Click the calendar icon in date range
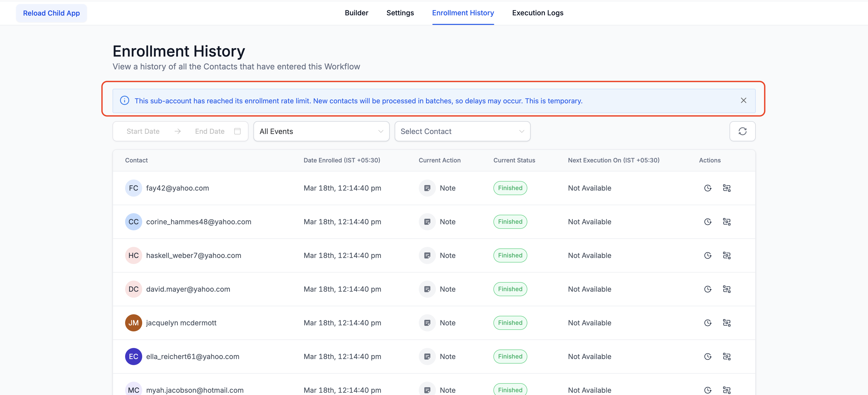868x395 pixels. pos(237,131)
